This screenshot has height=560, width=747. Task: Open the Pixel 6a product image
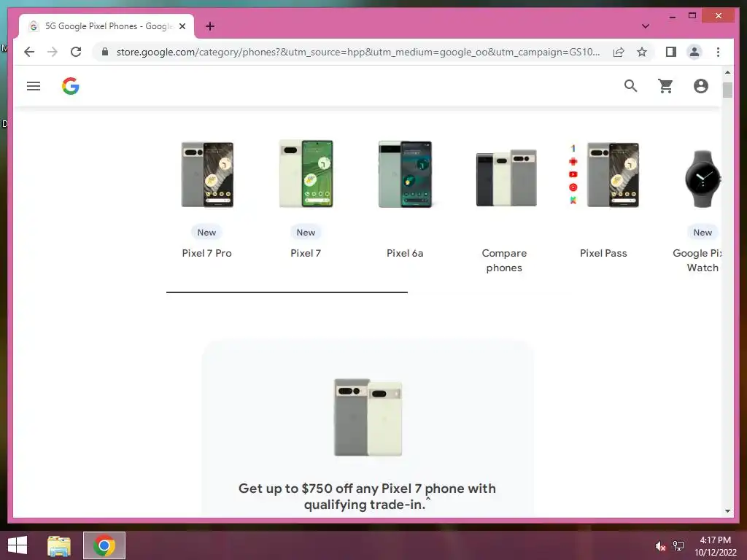coord(405,174)
